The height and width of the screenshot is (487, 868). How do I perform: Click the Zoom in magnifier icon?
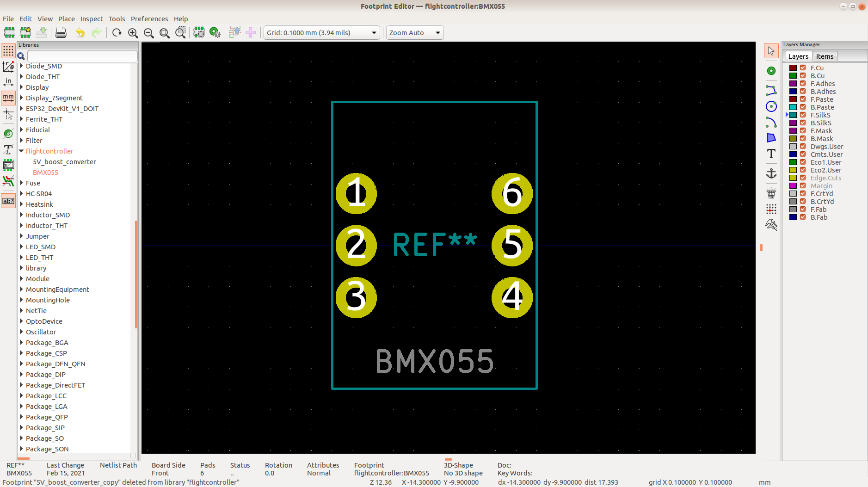pos(133,32)
